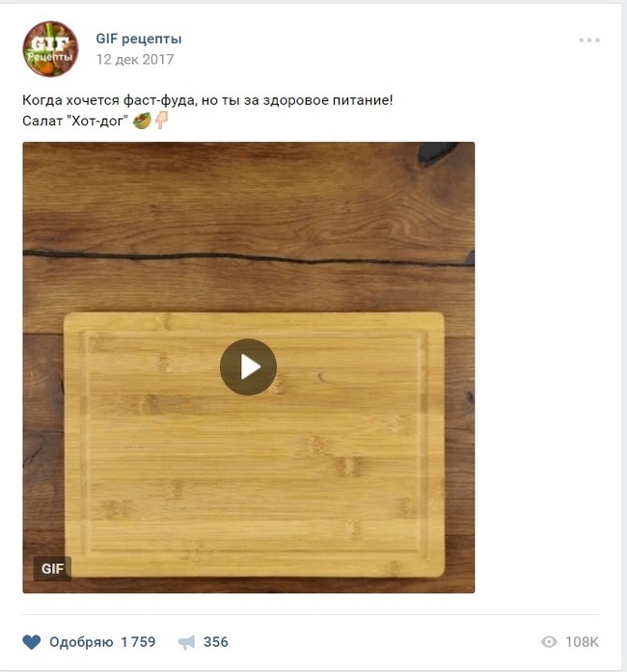The width and height of the screenshot is (627, 672).
Task: Toggle the Одобряю like label
Action: tap(81, 642)
